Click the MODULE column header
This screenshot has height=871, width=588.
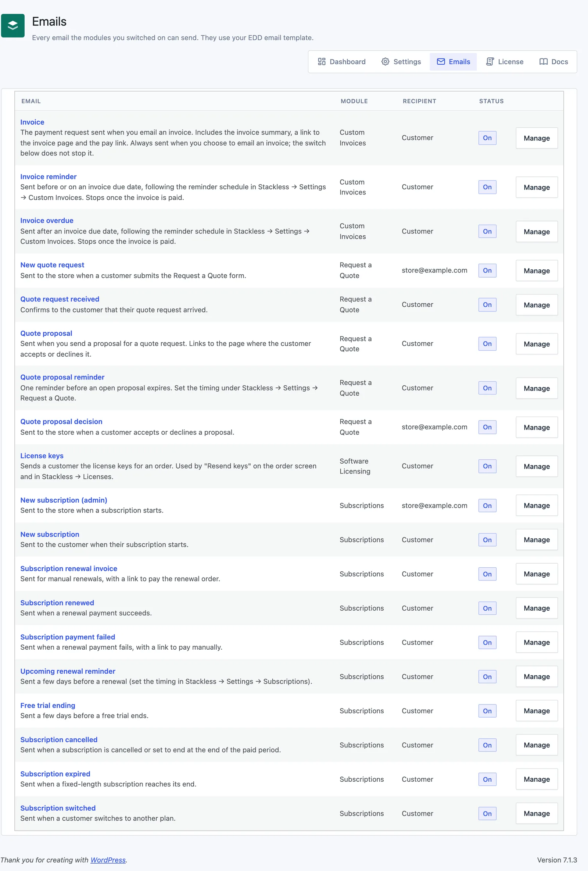354,101
